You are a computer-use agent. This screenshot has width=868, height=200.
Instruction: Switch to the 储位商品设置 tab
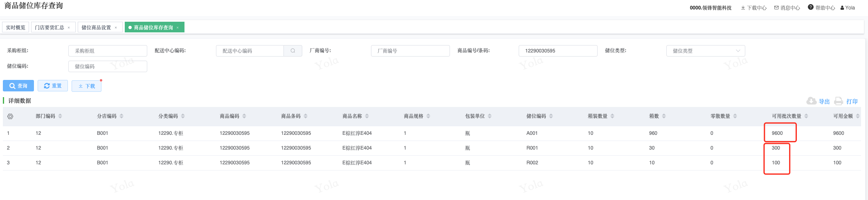point(96,27)
